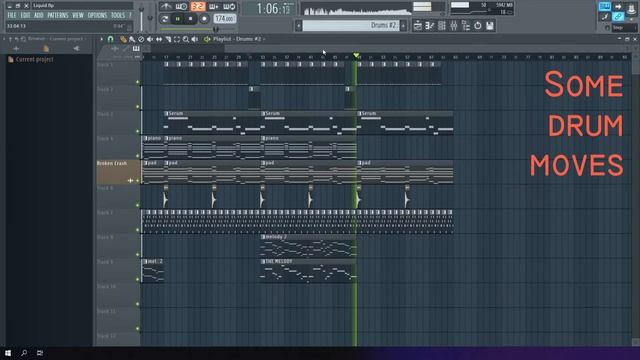This screenshot has height=360, width=640.
Task: Stop playback with the stop button
Action: coord(191,19)
